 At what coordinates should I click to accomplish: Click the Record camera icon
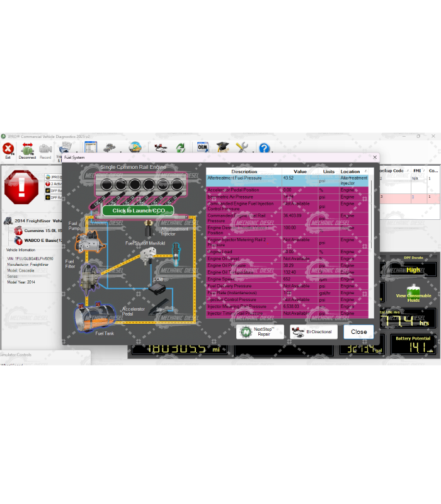[45, 149]
